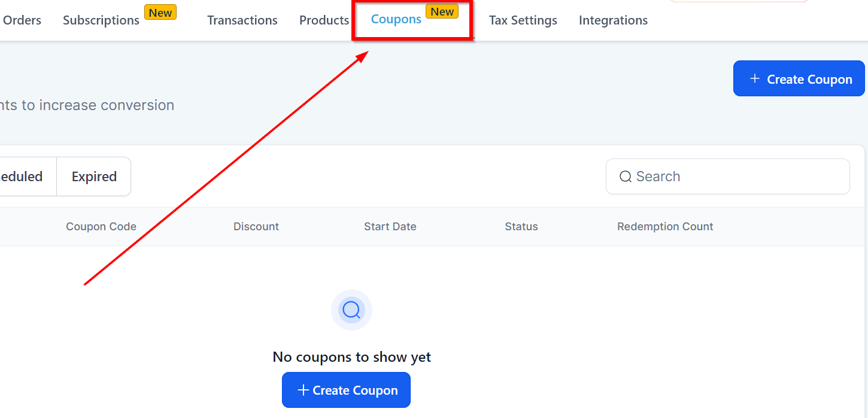
Task: Click the magnifier icon in the Search box
Action: (x=626, y=176)
